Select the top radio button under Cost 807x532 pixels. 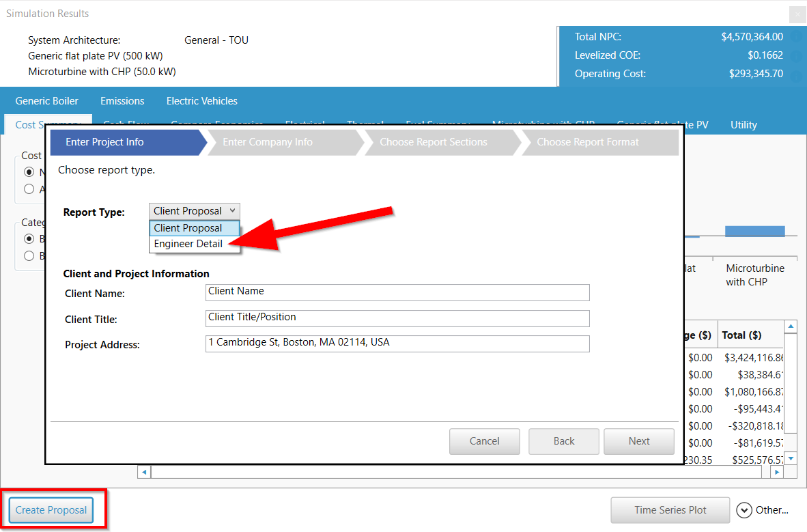coord(29,173)
